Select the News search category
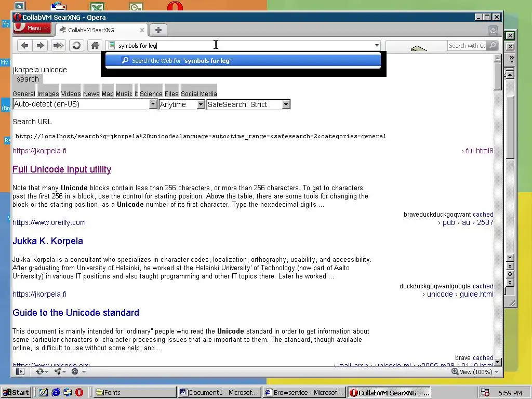Image resolution: width=532 pixels, height=399 pixels. (91, 94)
